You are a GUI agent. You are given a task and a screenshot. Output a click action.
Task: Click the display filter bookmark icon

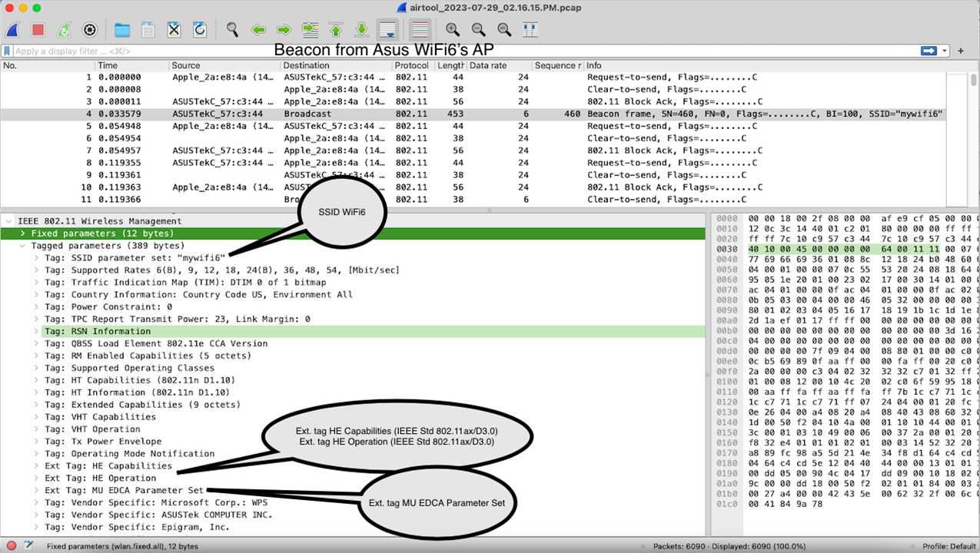pos(7,51)
